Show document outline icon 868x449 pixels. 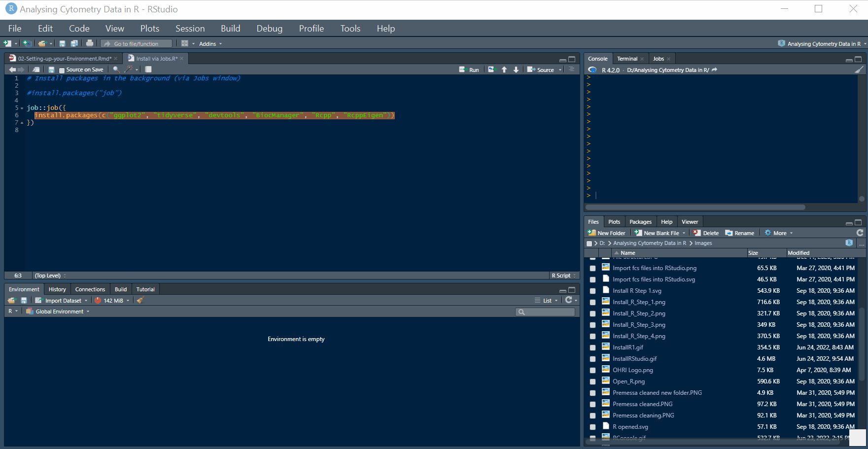(x=572, y=69)
